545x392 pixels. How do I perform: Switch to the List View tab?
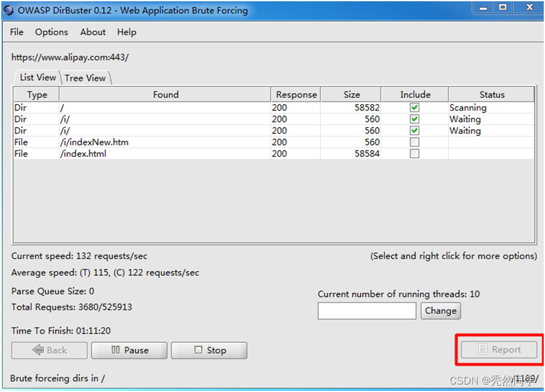tap(38, 77)
